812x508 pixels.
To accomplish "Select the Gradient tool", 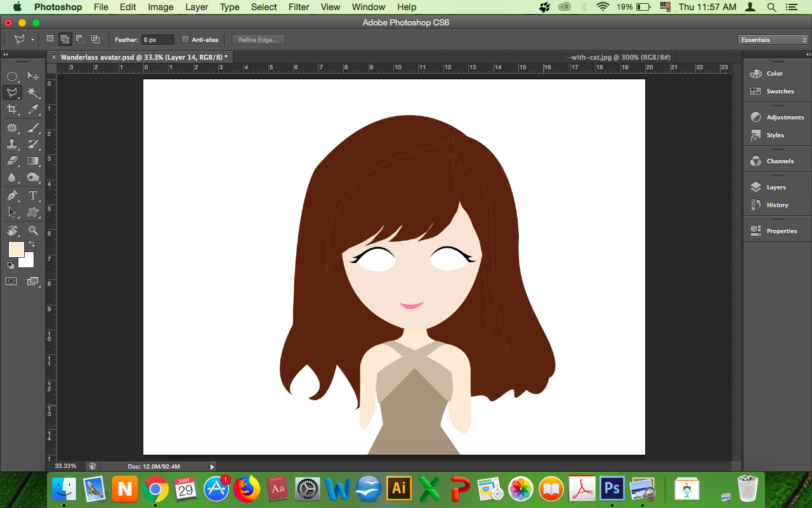I will click(x=34, y=161).
